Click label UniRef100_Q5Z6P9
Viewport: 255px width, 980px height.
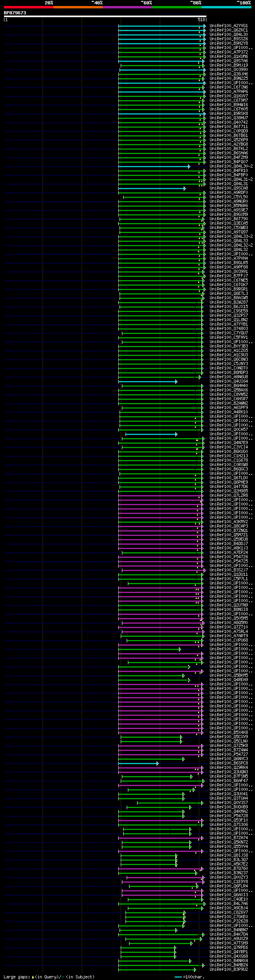[229, 140]
